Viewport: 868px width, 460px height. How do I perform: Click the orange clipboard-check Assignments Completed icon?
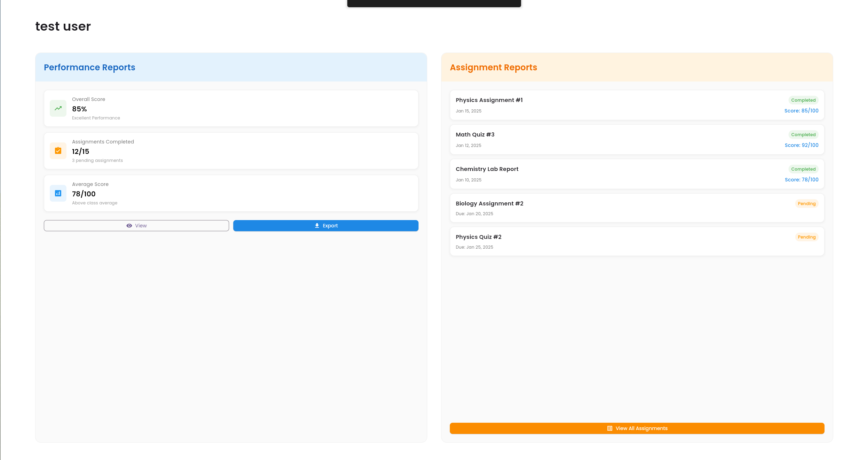coord(58,151)
